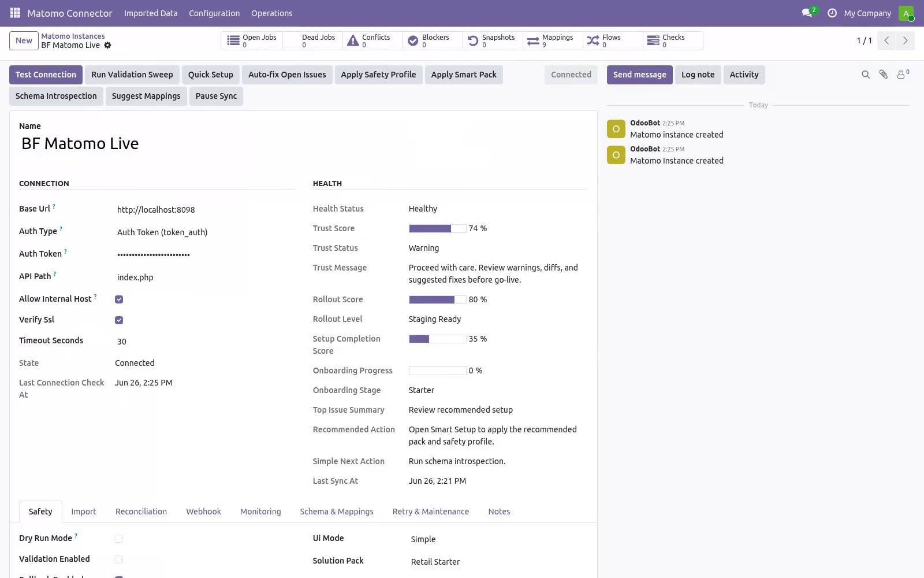Click Auto-fix Open Issues
Screen dimensions: 924x578
point(287,75)
